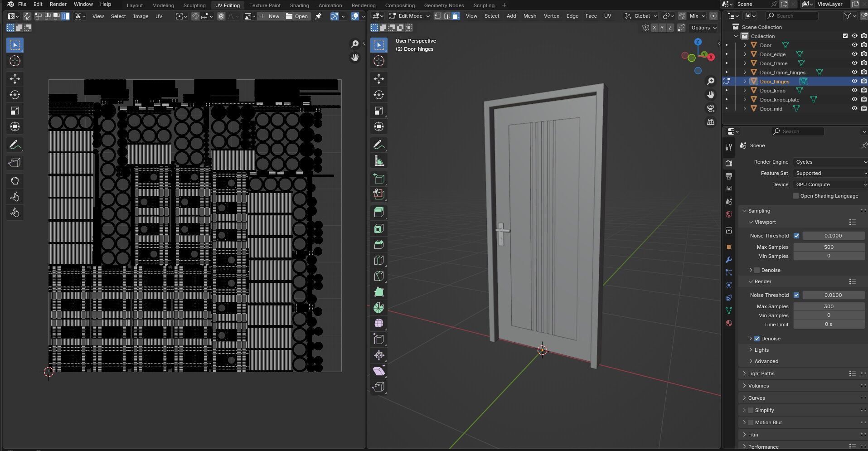Image resolution: width=868 pixels, height=451 pixels.
Task: Toggle render Noise Threshold checkbox
Action: pos(796,295)
